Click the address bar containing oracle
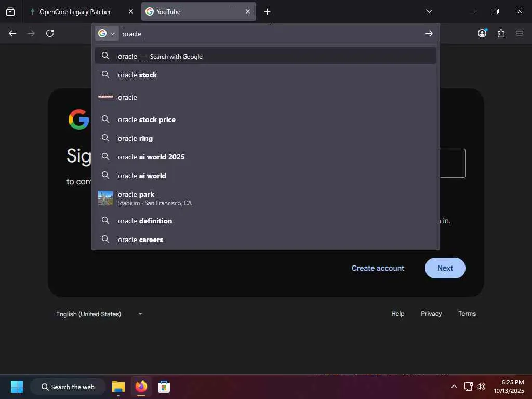This screenshot has height=399, width=532. pyautogui.click(x=270, y=34)
